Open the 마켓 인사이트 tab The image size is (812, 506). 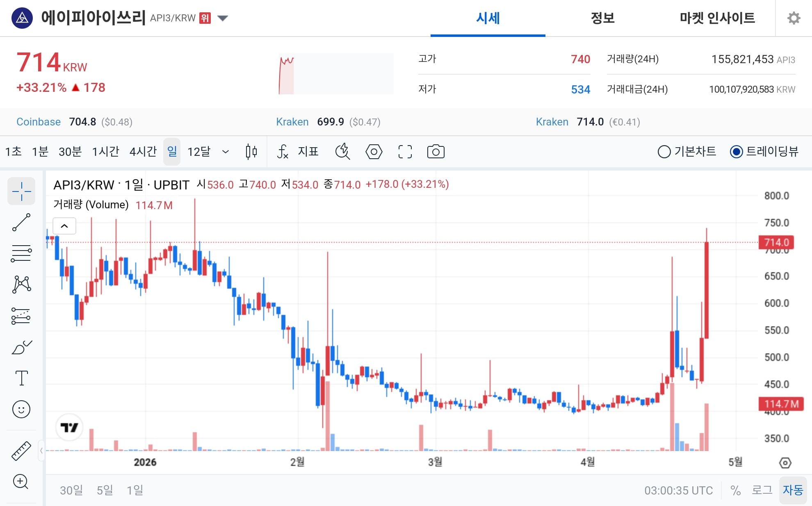click(x=717, y=18)
